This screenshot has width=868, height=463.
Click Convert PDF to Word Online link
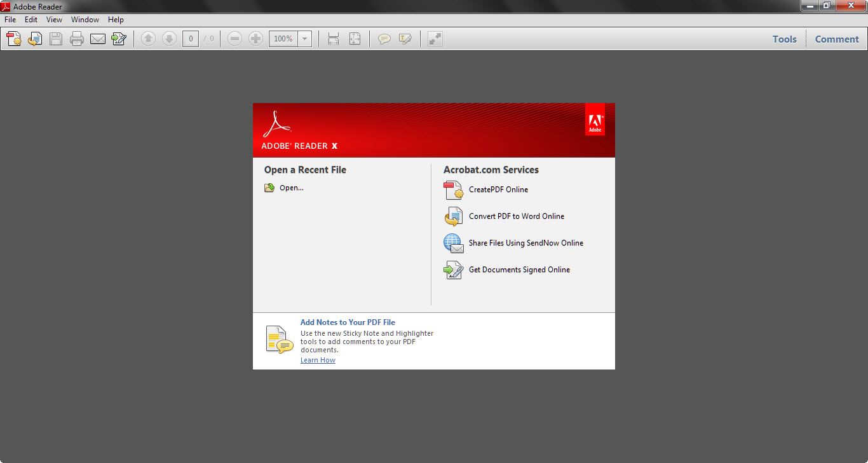pyautogui.click(x=517, y=216)
